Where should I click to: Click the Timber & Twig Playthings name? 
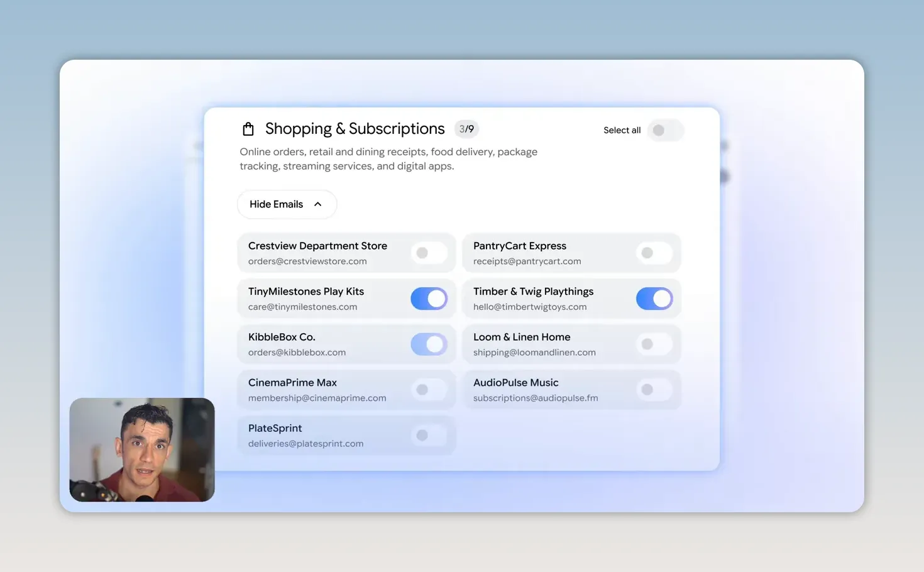pyautogui.click(x=533, y=292)
